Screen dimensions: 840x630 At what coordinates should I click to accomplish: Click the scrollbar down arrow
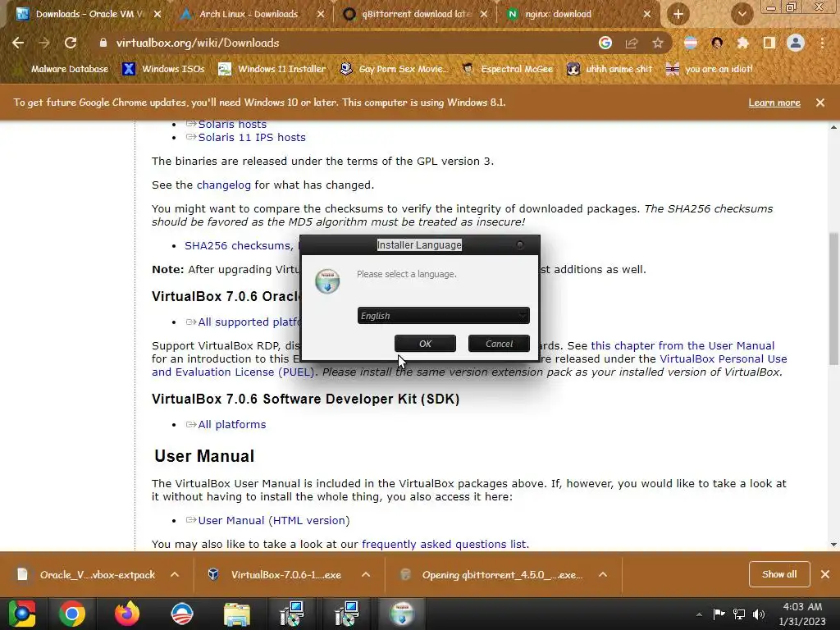(x=833, y=545)
